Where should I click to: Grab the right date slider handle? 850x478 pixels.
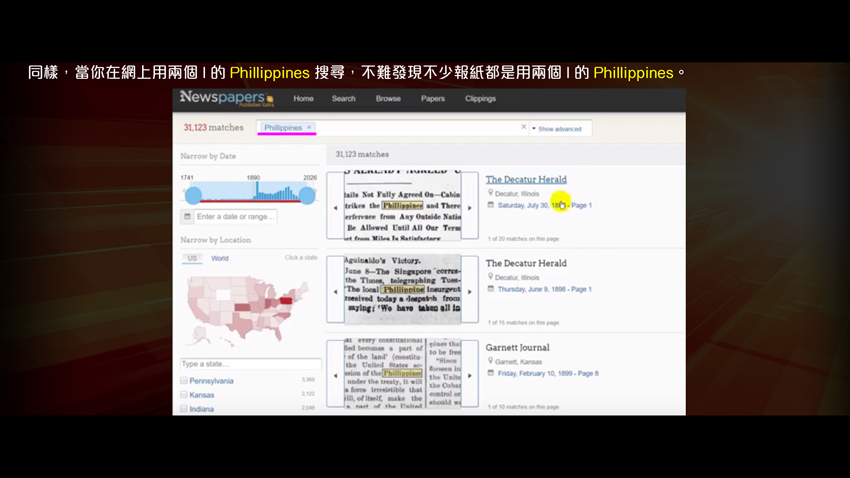pos(307,195)
